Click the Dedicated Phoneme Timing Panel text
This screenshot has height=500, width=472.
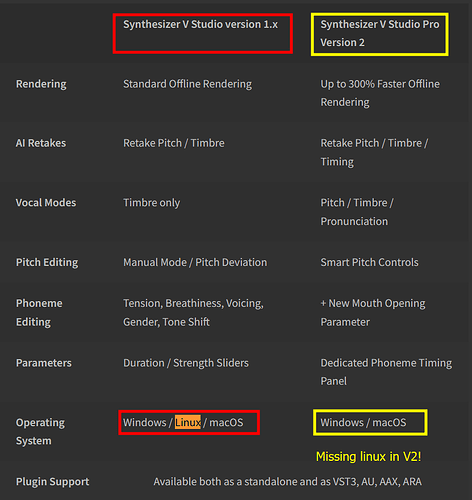(386, 372)
